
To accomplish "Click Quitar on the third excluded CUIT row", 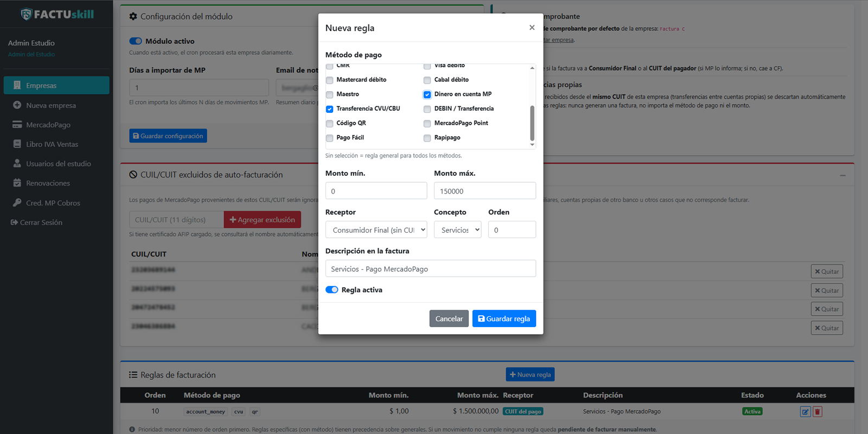I will 827,309.
